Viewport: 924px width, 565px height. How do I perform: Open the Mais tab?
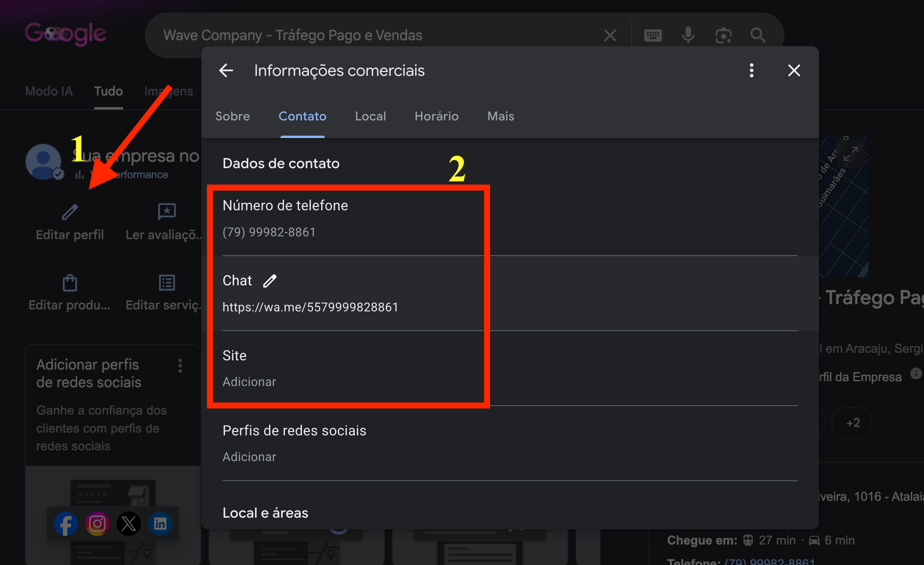pos(500,116)
